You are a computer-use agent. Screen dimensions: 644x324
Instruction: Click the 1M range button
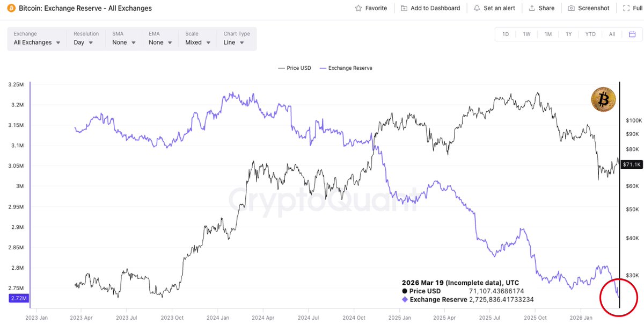click(548, 34)
